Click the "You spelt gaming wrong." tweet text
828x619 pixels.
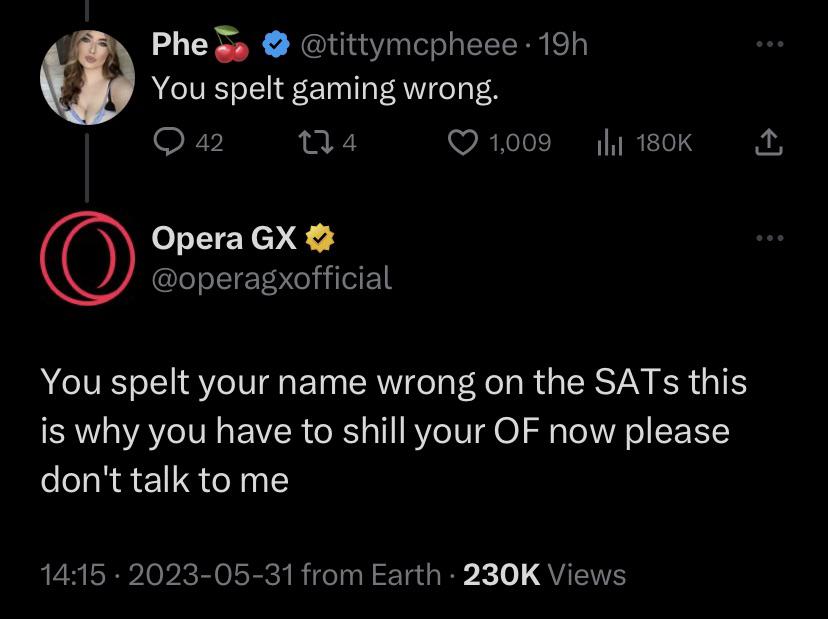[324, 89]
